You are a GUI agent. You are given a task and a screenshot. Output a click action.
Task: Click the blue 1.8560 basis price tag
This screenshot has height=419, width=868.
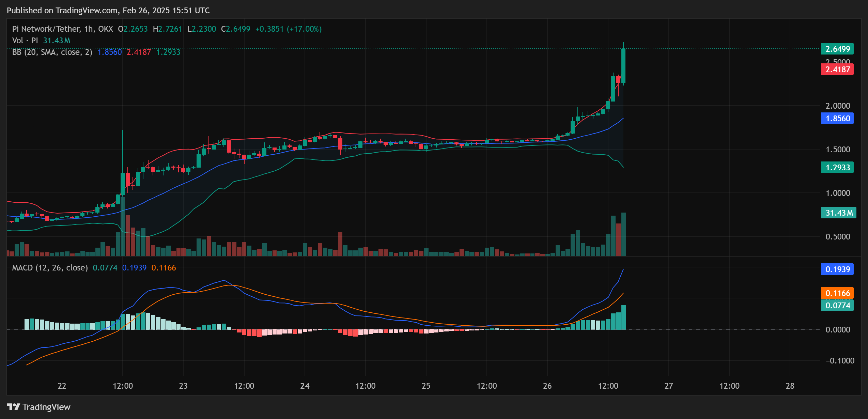pos(837,119)
